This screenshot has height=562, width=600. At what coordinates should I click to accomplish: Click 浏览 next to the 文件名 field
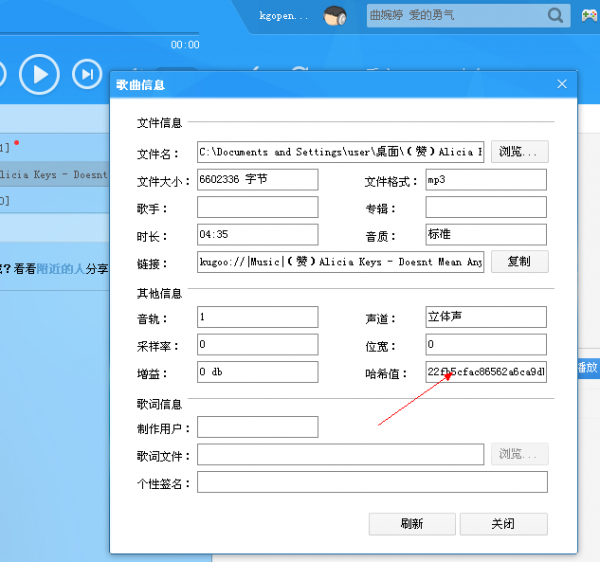click(x=519, y=152)
